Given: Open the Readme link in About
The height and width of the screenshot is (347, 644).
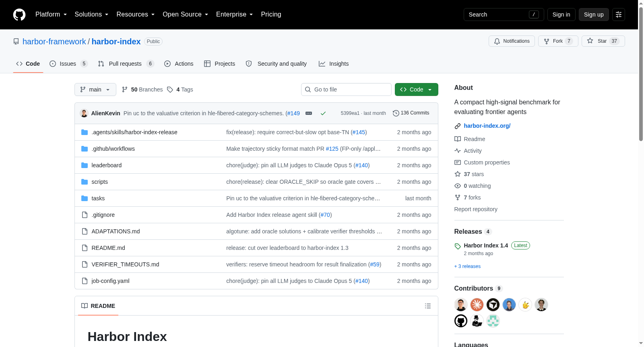Looking at the screenshot, I should [x=470, y=139].
